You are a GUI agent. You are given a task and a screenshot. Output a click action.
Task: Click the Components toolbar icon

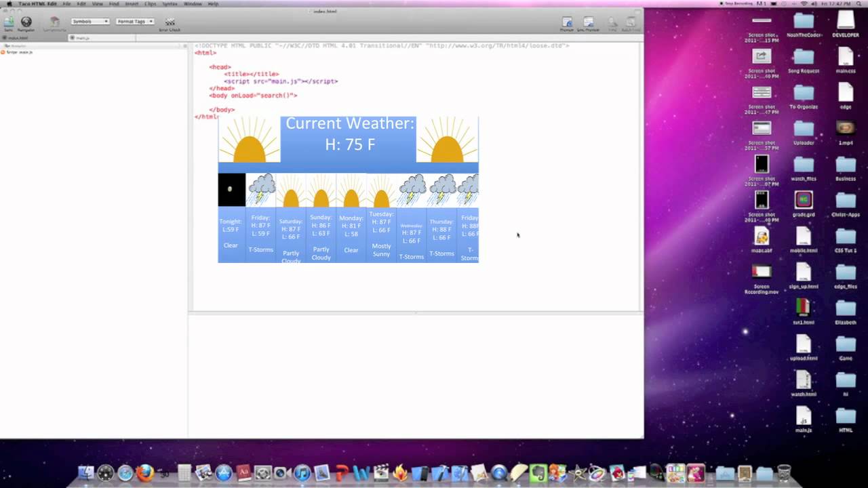pos(55,24)
